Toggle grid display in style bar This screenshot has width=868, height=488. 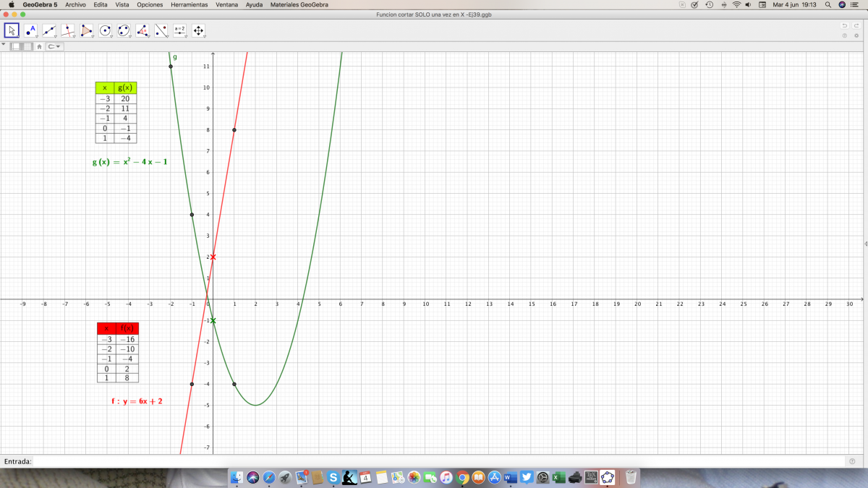click(27, 46)
